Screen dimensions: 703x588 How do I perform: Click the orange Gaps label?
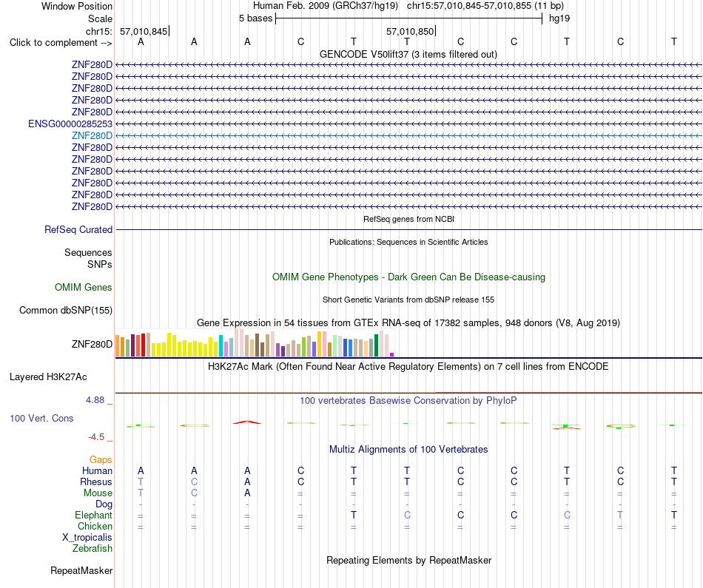(x=101, y=459)
